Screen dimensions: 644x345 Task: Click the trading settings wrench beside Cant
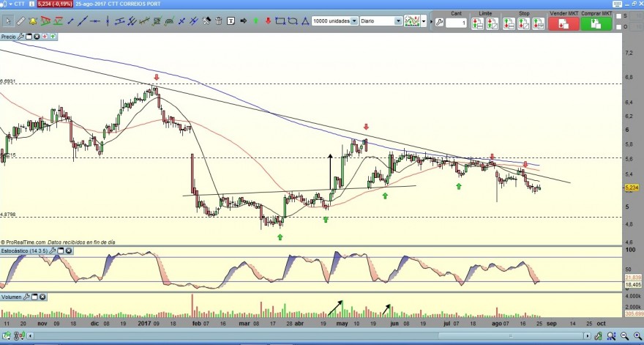click(439, 23)
